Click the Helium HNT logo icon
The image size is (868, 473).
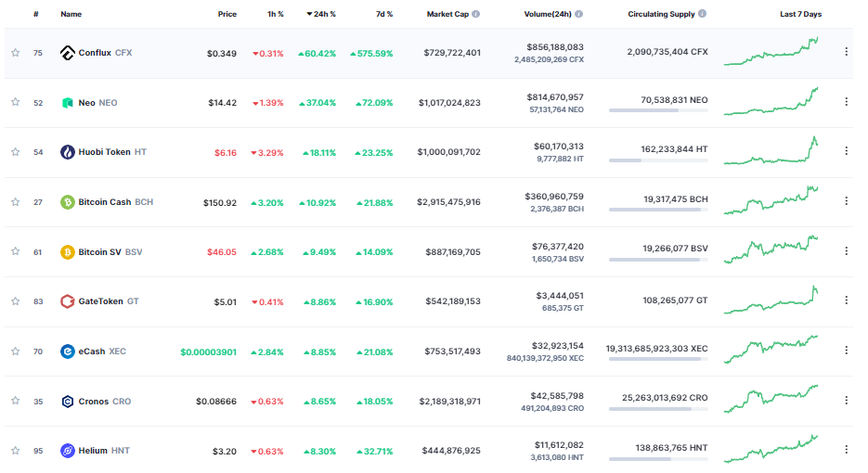tap(68, 451)
